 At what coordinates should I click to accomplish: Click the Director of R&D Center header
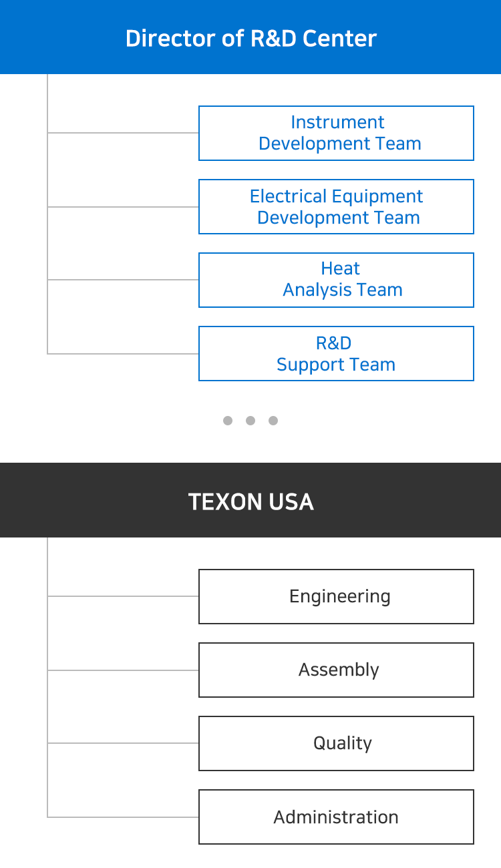(251, 37)
